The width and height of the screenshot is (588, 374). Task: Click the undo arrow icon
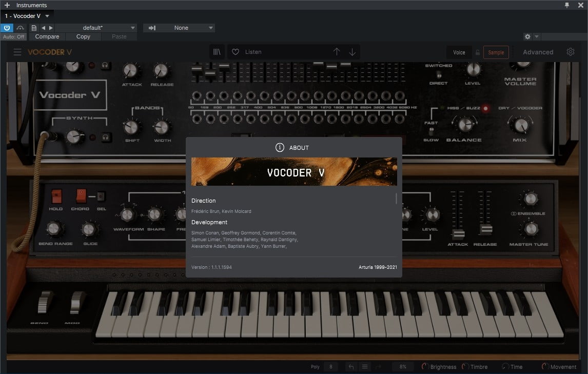coord(351,366)
